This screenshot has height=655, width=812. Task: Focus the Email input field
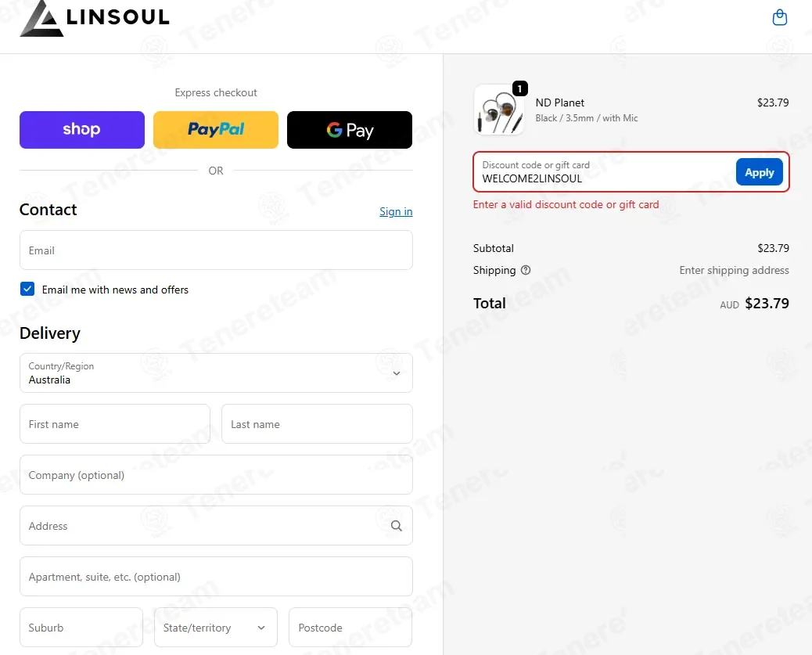point(216,250)
